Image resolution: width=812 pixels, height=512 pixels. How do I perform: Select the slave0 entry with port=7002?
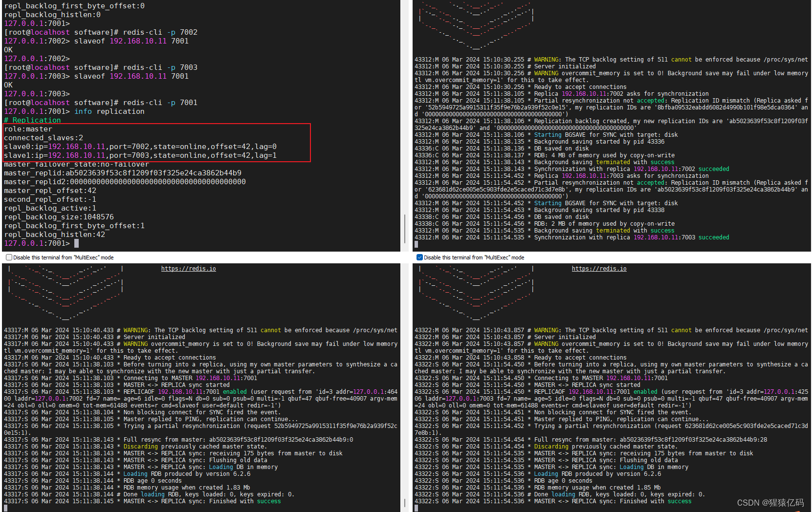pos(140,147)
